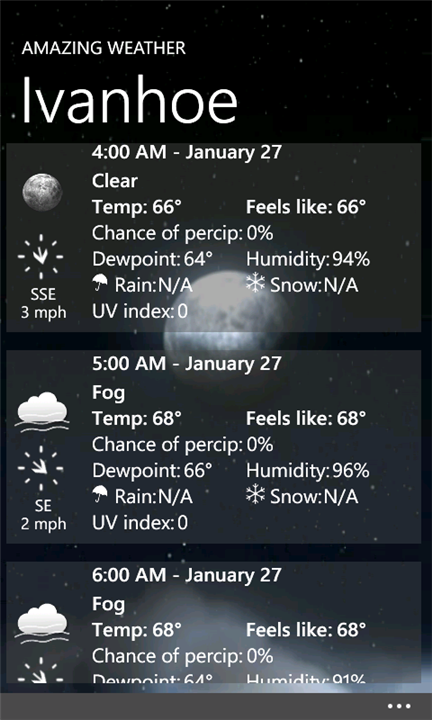Tap the AMAZING WEATHER app header
The width and height of the screenshot is (432, 720).
[104, 48]
